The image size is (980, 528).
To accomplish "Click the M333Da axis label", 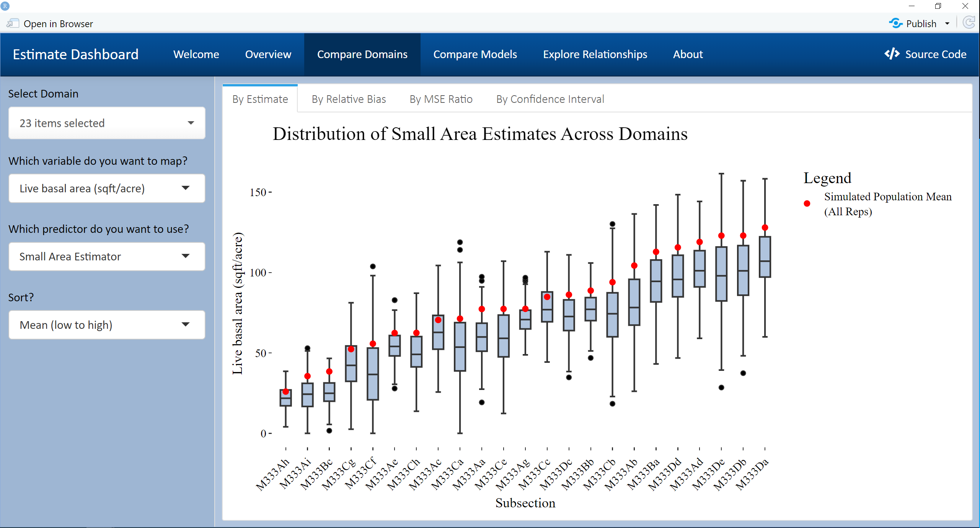I will (x=752, y=474).
